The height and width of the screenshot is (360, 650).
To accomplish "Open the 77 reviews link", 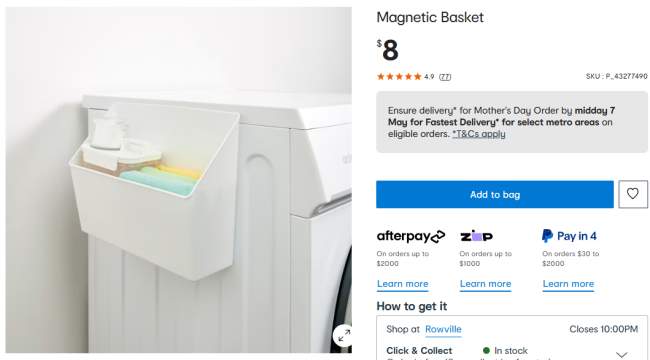I will [445, 77].
